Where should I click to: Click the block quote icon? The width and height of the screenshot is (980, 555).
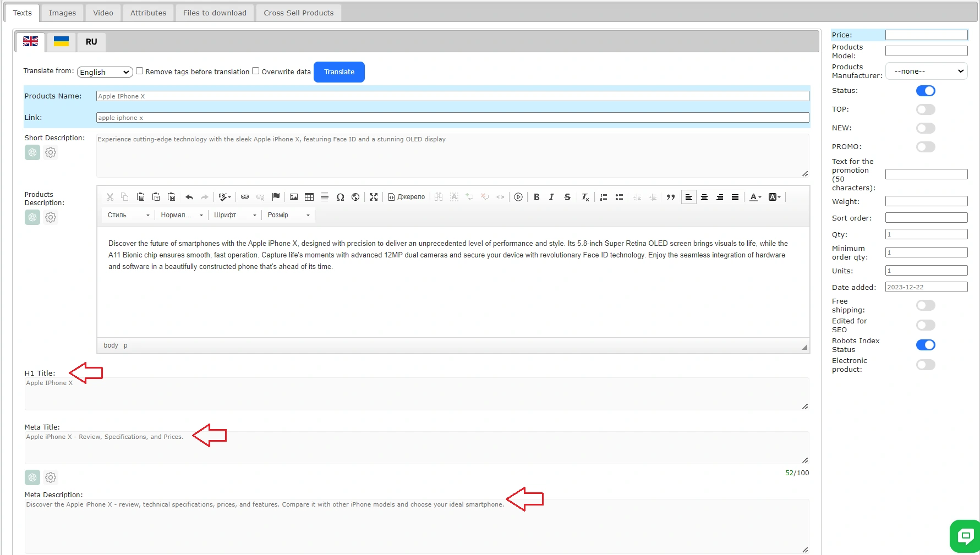(670, 197)
